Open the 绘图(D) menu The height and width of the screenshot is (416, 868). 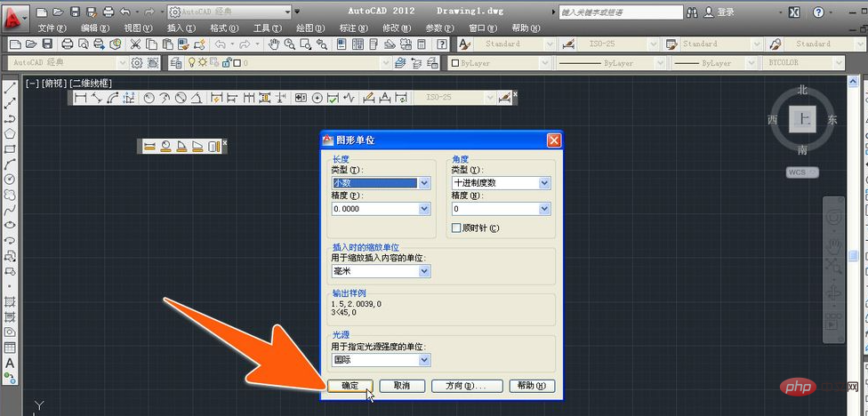(310, 28)
